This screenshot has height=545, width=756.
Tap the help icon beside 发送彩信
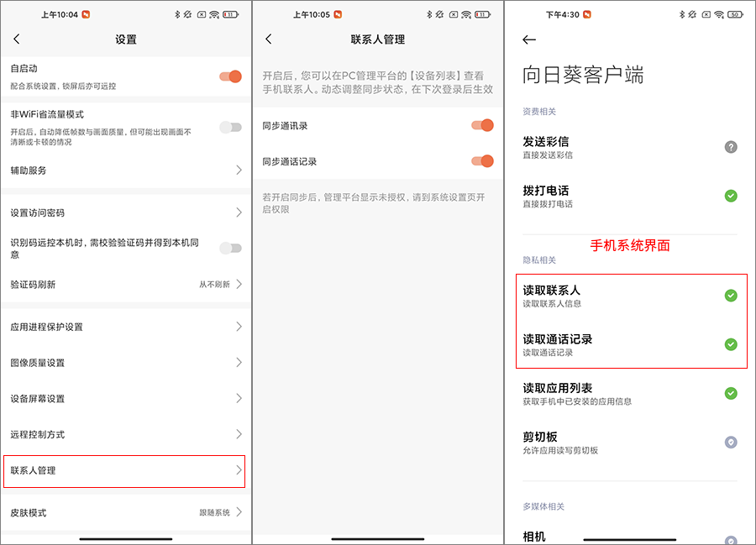[731, 147]
